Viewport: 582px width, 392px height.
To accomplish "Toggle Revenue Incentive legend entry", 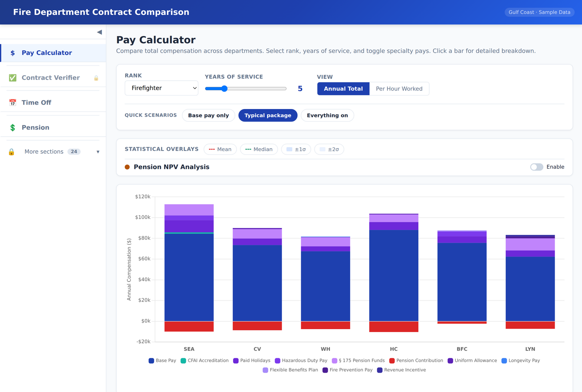I will click(402, 370).
